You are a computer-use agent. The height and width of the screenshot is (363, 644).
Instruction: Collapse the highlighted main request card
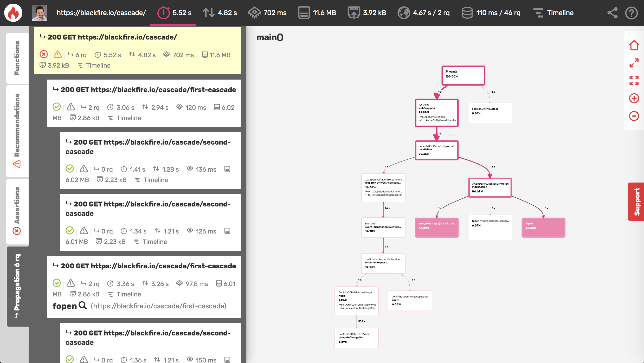pyautogui.click(x=112, y=37)
